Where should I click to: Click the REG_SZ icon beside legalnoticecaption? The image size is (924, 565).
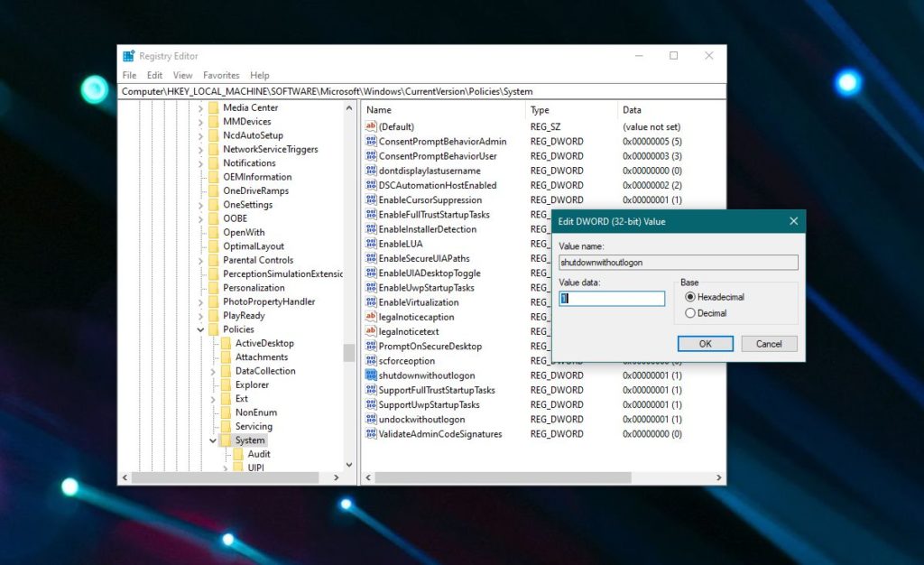371,317
